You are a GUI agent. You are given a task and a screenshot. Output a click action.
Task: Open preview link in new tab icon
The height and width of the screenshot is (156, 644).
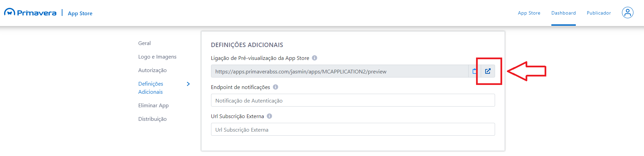pyautogui.click(x=488, y=71)
